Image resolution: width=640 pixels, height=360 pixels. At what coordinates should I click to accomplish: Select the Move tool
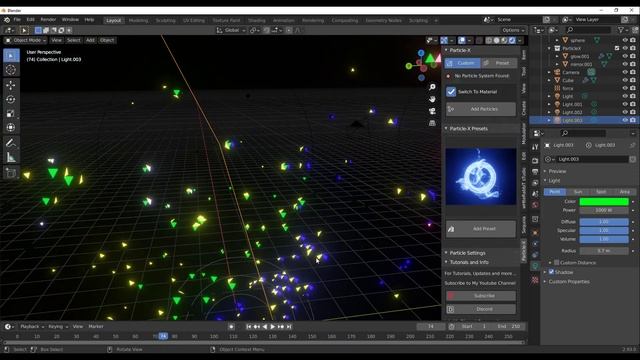[x=11, y=85]
